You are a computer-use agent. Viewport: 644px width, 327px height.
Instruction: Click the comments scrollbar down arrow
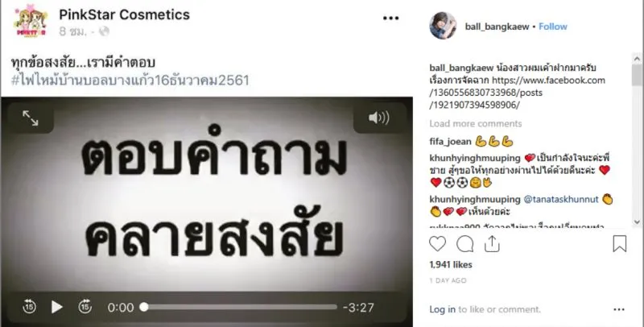[x=637, y=222]
